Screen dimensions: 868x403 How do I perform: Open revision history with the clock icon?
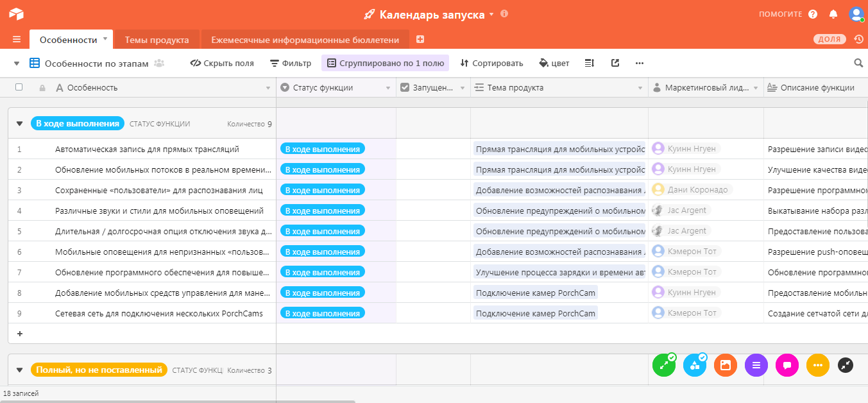(858, 39)
